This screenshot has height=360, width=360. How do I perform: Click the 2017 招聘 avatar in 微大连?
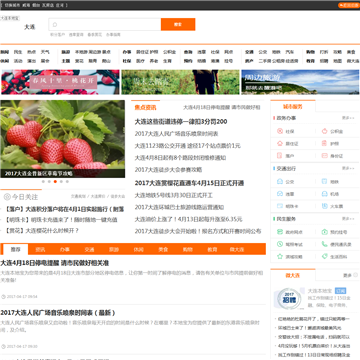click(x=289, y=298)
